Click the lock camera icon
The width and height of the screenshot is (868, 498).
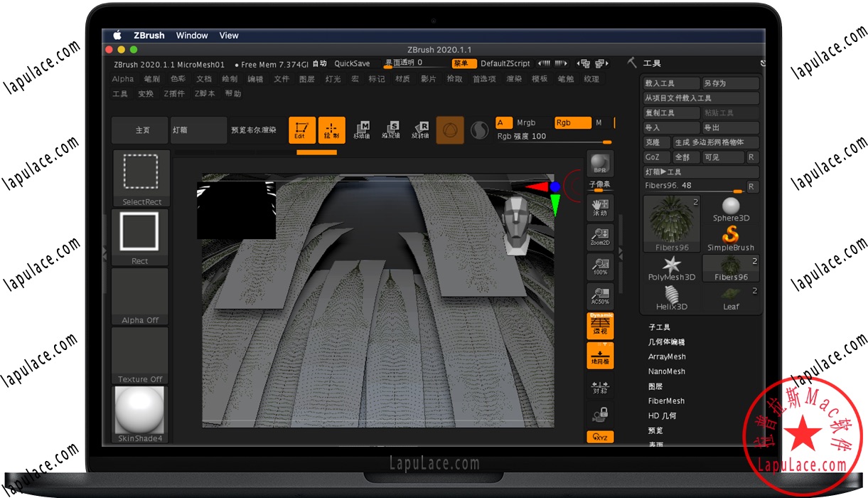pos(600,415)
